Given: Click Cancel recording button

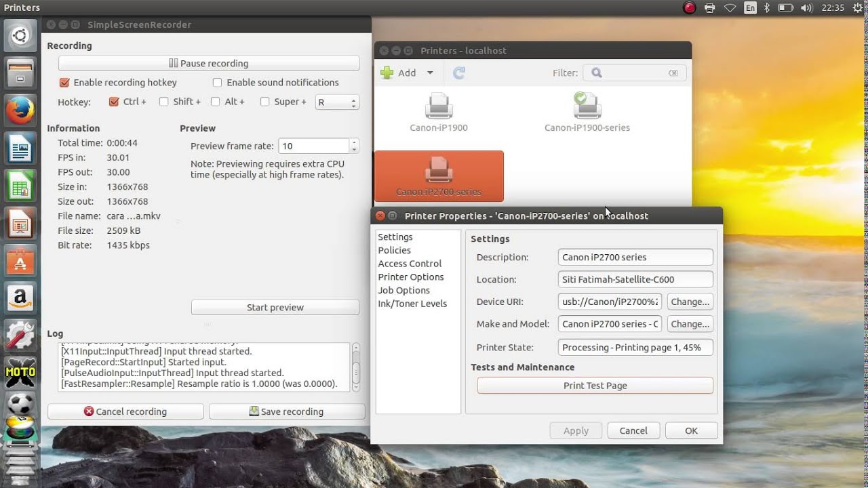Looking at the screenshot, I should click(125, 411).
